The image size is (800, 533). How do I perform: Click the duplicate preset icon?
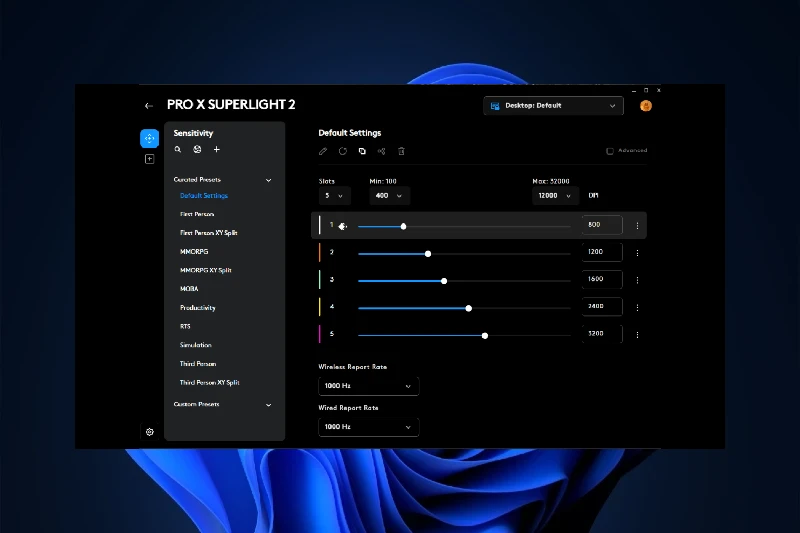[x=362, y=151]
